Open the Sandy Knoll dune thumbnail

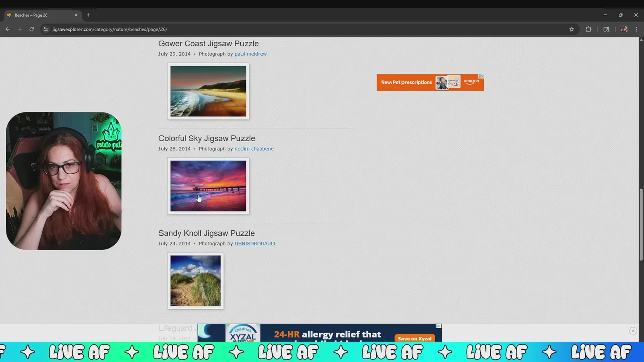tap(195, 281)
